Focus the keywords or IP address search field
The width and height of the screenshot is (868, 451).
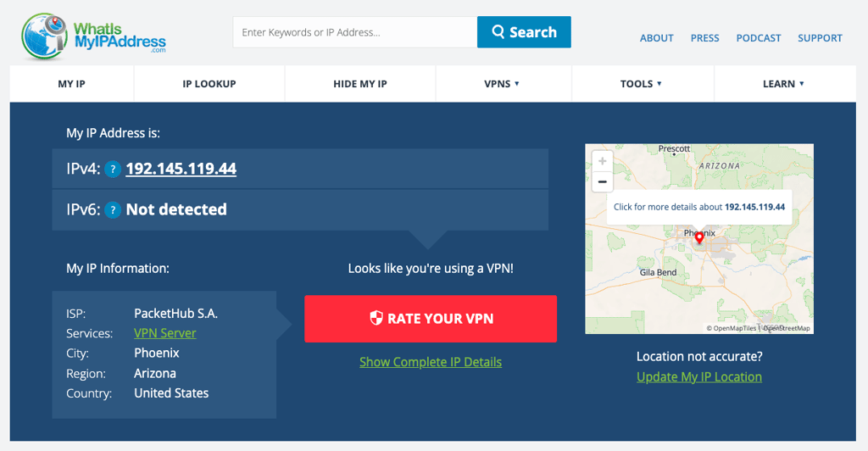coord(355,32)
